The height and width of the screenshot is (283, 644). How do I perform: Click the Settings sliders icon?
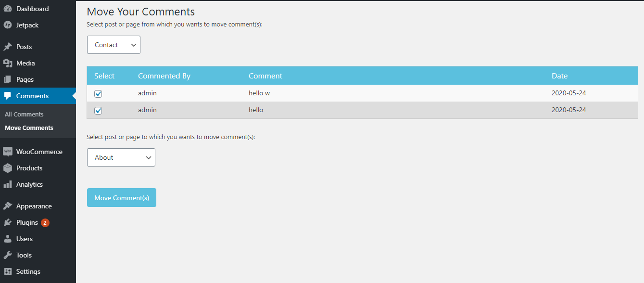8,271
